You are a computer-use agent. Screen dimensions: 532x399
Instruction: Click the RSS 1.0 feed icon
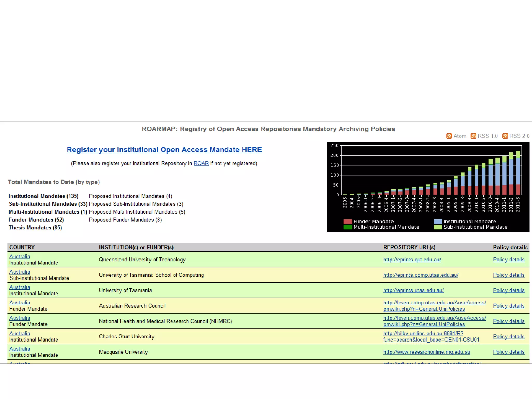(473, 136)
